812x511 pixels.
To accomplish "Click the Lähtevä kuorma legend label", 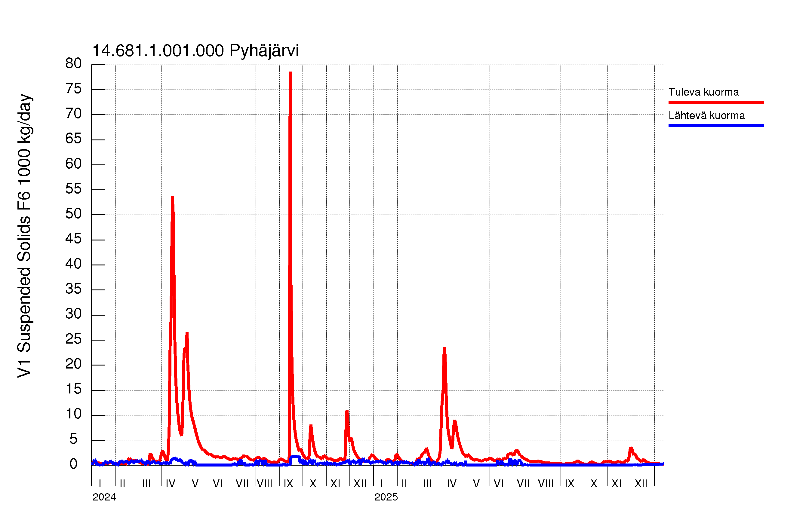I will 706,116.
